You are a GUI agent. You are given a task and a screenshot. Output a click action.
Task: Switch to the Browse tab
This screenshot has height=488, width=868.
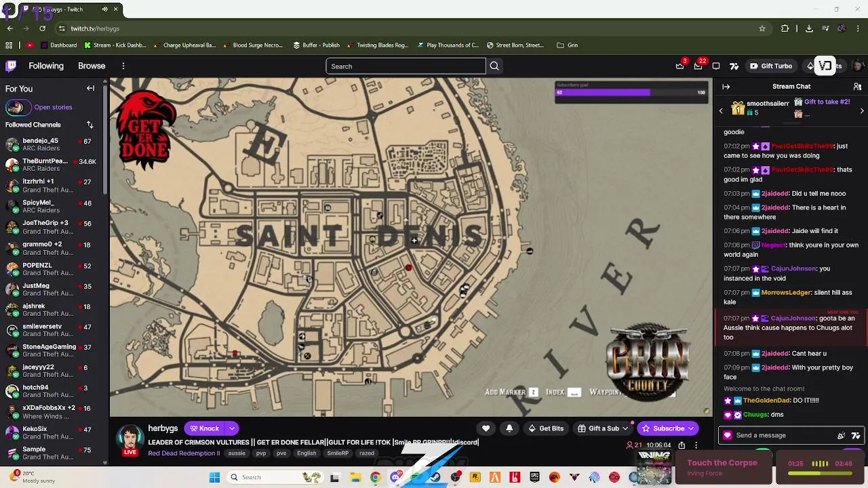click(92, 66)
